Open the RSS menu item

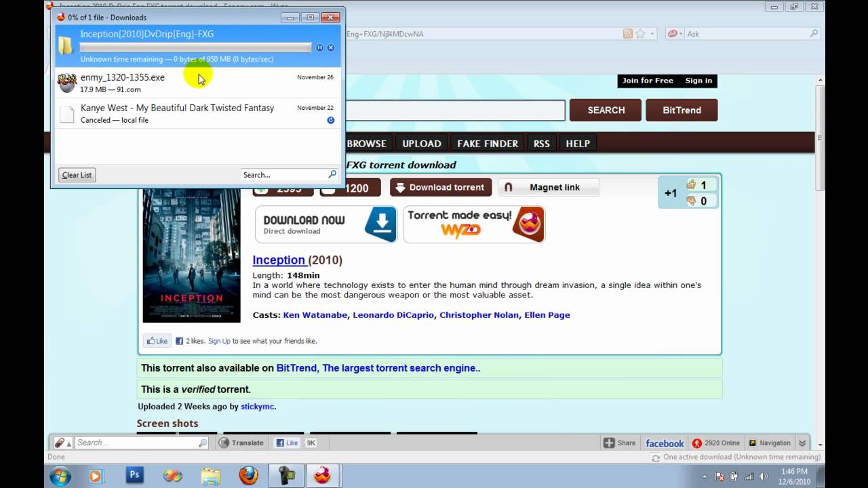[x=541, y=143]
